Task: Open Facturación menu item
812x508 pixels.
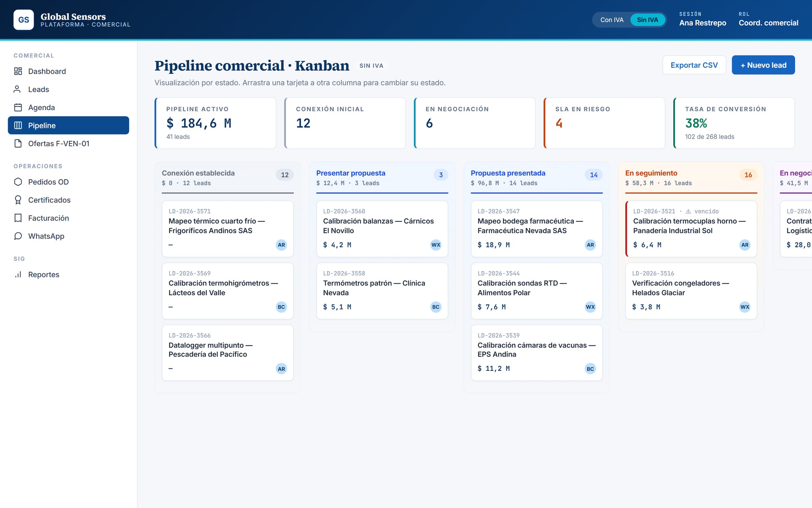Action: tap(68, 218)
